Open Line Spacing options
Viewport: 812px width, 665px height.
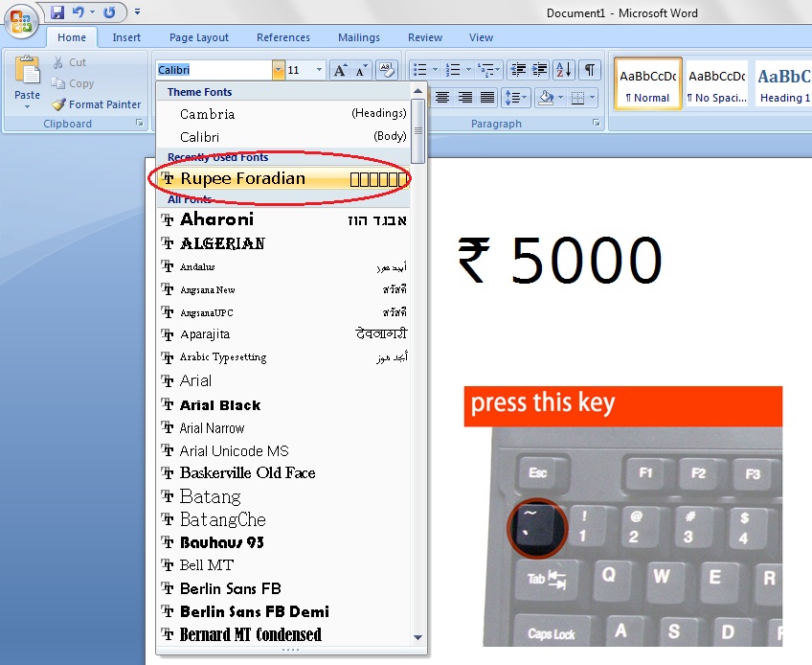click(x=515, y=98)
